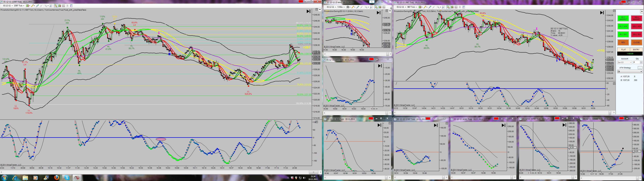Click the orange CLOSE position button
This screenshot has height=181, width=644.
(636, 43)
